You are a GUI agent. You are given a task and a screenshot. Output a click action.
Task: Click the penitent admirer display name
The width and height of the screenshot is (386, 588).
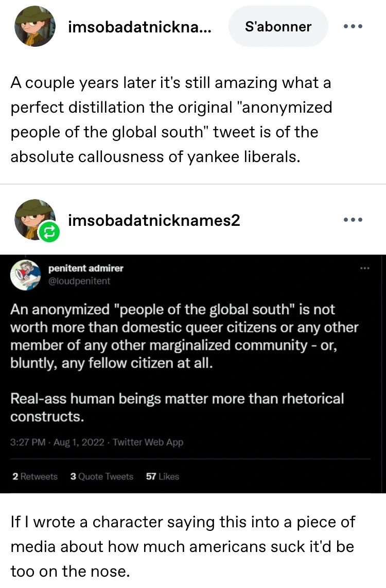click(x=85, y=268)
